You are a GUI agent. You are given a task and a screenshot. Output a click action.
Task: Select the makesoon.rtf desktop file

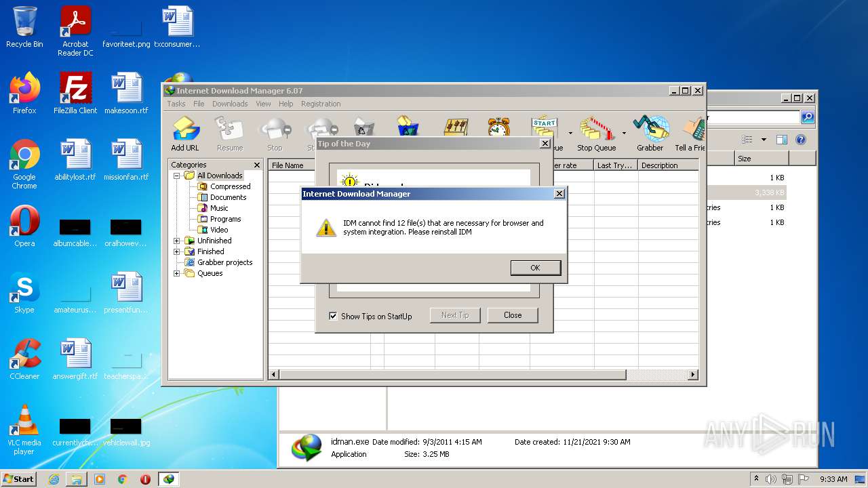pos(126,94)
